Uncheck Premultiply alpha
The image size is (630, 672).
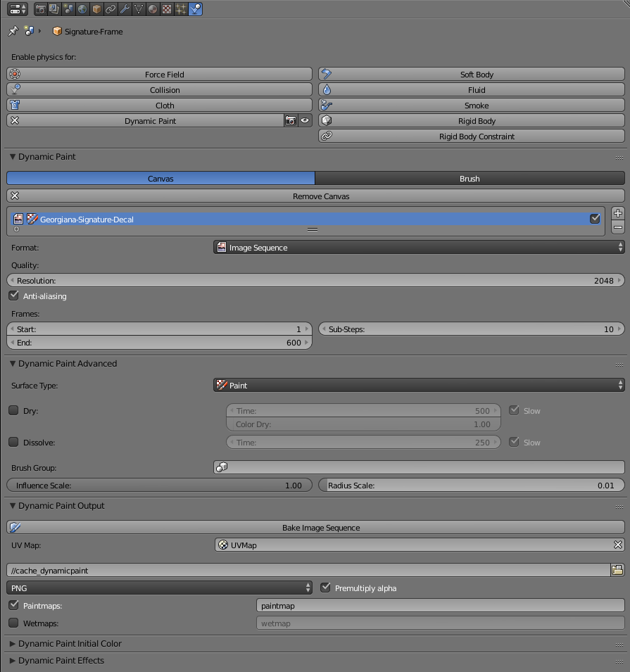pos(325,588)
